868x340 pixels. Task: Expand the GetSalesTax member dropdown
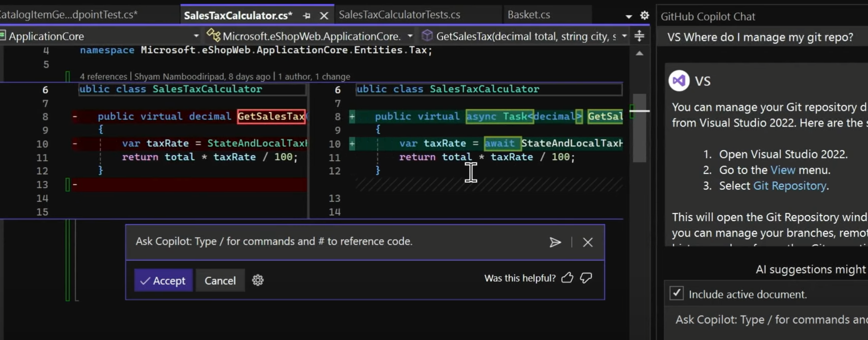coord(624,36)
